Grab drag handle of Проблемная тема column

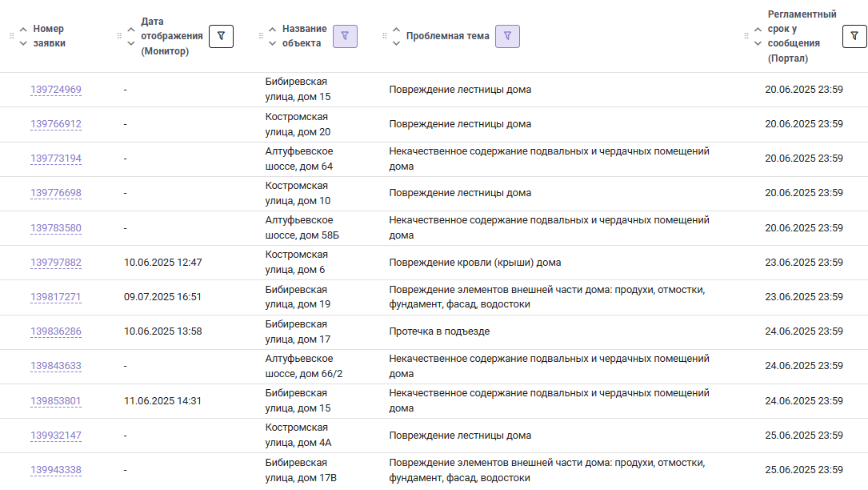[x=384, y=36]
